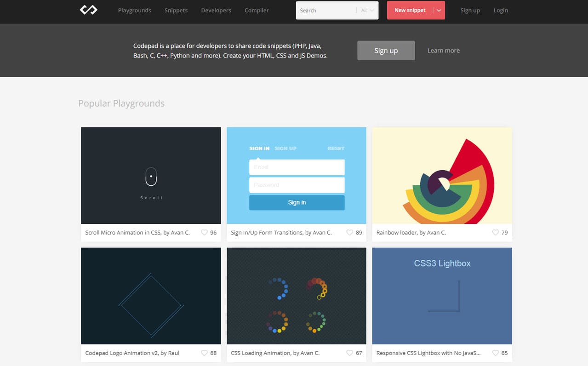588x366 pixels.
Task: Open Sign In/Up Form Transitions title link
Action: click(281, 233)
